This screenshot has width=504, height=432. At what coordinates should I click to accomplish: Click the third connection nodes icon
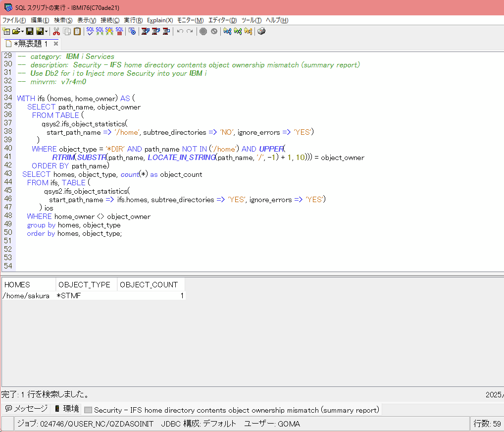(x=248, y=31)
